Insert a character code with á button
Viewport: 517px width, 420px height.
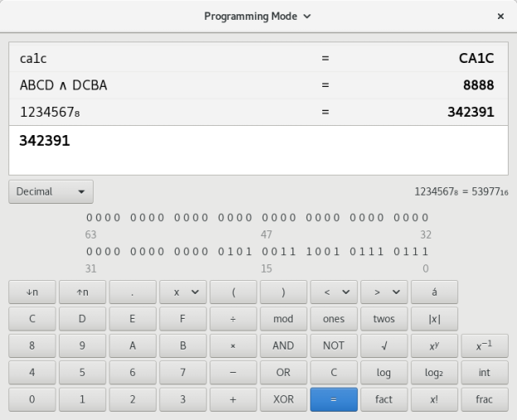(x=434, y=292)
